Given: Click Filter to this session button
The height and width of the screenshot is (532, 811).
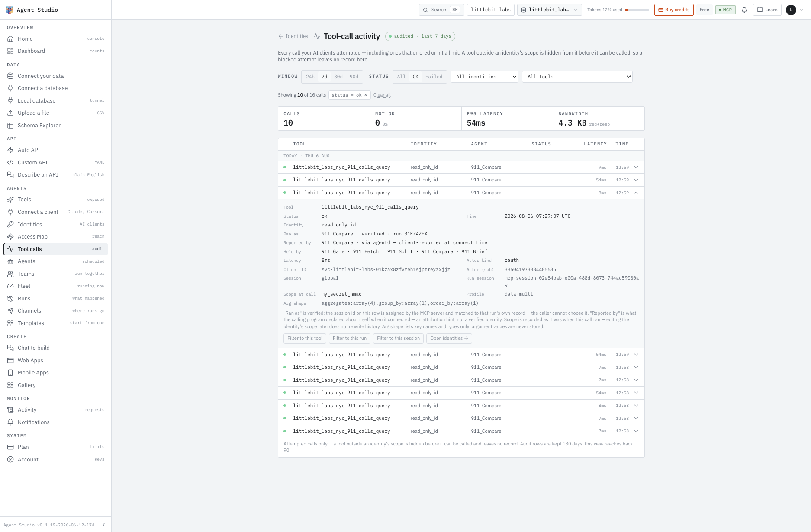Looking at the screenshot, I should coord(398,339).
